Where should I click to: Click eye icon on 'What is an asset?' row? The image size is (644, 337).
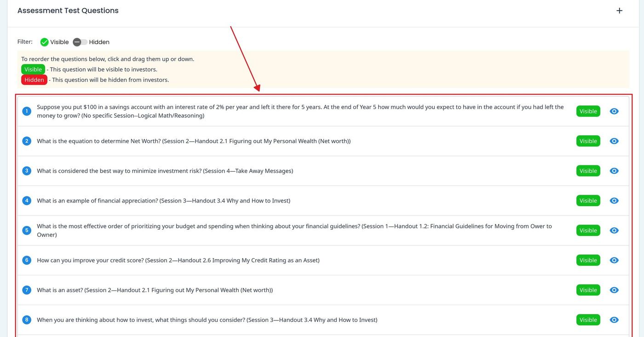[614, 290]
